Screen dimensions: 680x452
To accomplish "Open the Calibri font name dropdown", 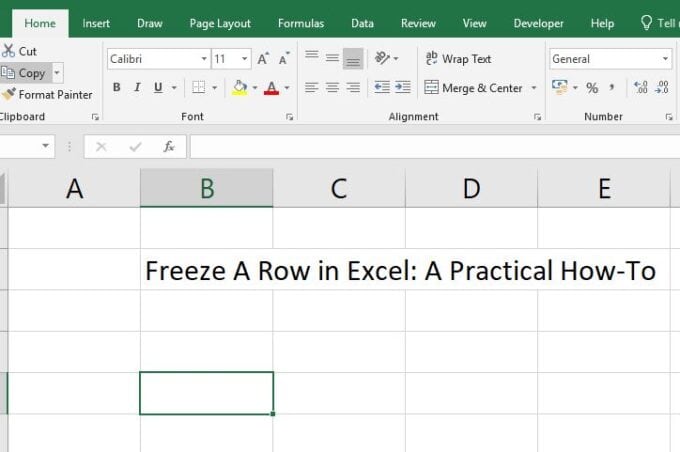I will (204, 59).
